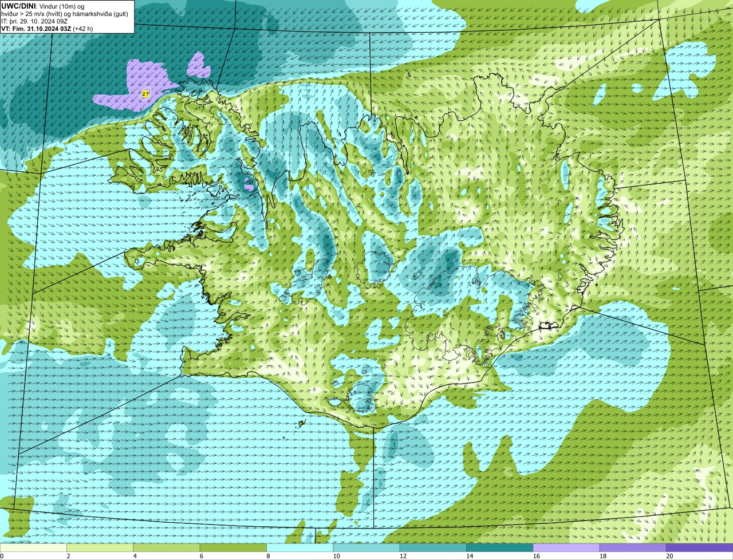Click the '18' label on the color scale
The image size is (733, 560).
603,556
